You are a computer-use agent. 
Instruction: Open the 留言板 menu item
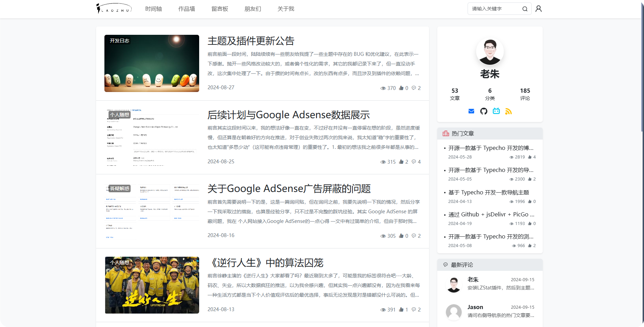(x=219, y=9)
